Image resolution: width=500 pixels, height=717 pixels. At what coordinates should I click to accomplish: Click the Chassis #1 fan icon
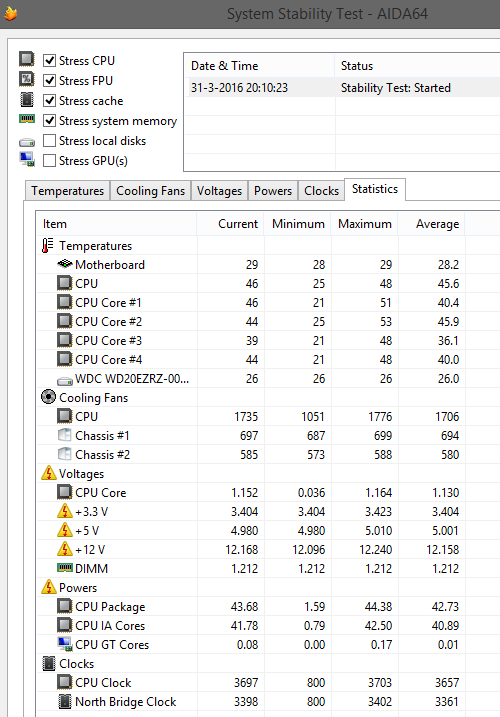pos(65,435)
